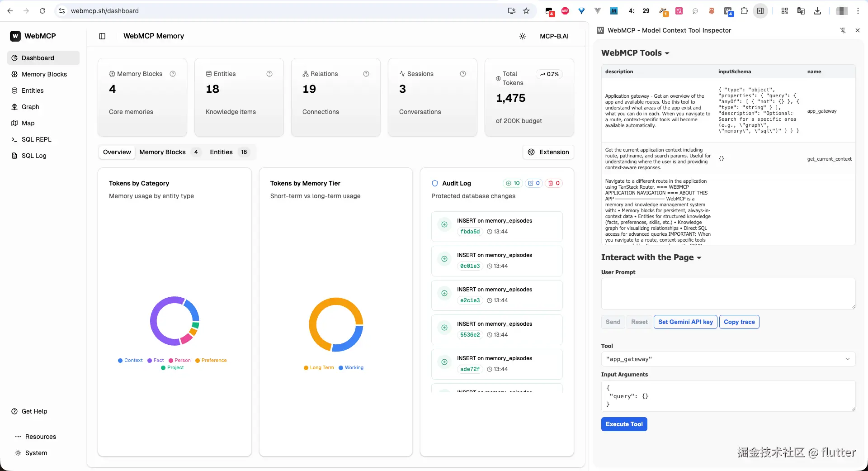Toggle light/dark theme with the sun icon
The height and width of the screenshot is (471, 868).
click(x=523, y=36)
